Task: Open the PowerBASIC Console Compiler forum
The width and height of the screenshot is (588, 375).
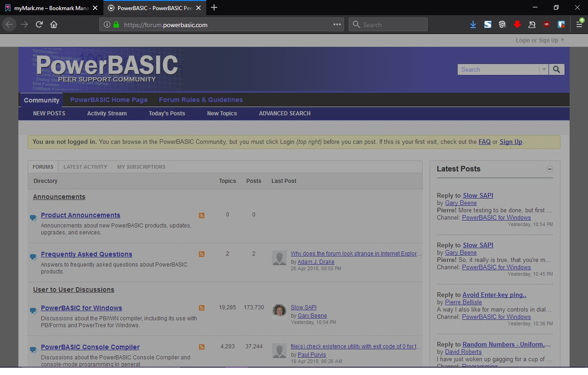Action: point(90,347)
